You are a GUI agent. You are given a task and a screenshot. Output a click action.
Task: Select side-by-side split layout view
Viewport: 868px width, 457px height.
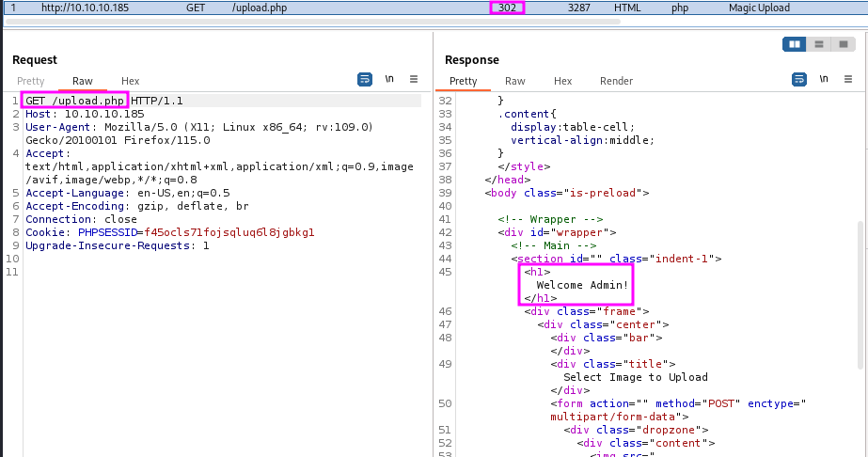795,44
